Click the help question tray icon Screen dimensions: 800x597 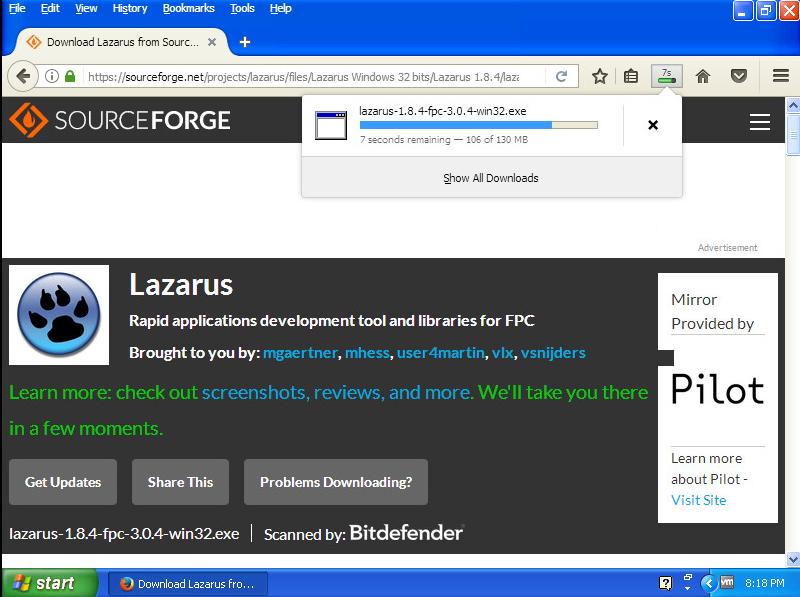tap(666, 583)
